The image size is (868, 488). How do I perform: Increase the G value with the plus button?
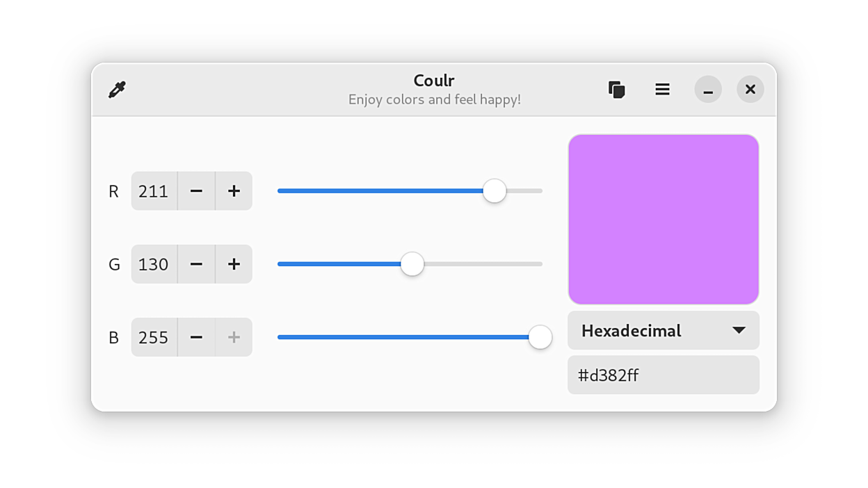234,264
